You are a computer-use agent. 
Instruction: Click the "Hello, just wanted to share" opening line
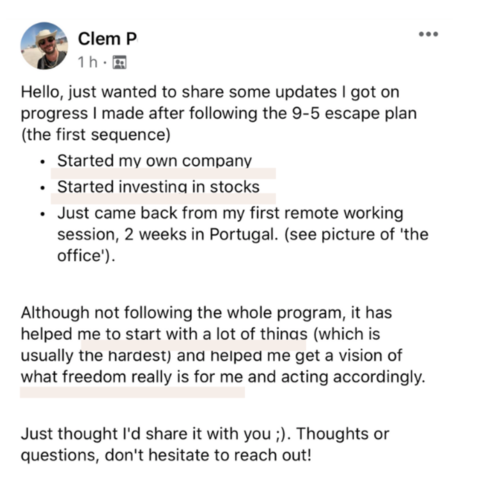210,92
